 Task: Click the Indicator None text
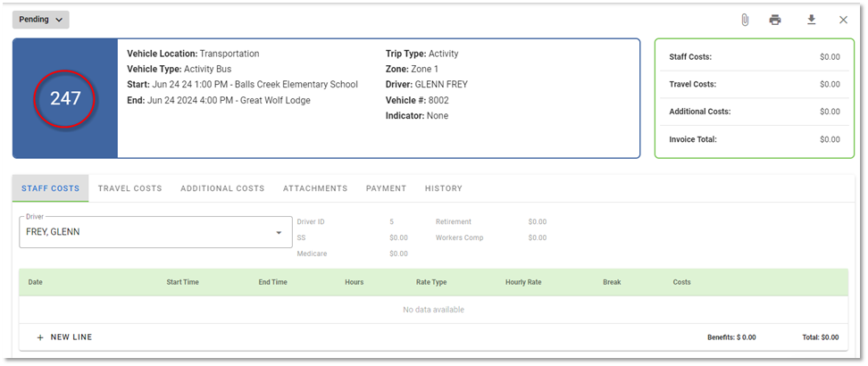click(x=417, y=116)
